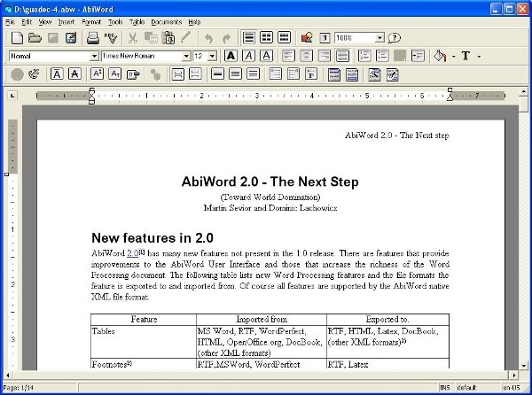The height and width of the screenshot is (395, 532).
Task: Switch to left paragraph alignment
Action: pos(288,56)
